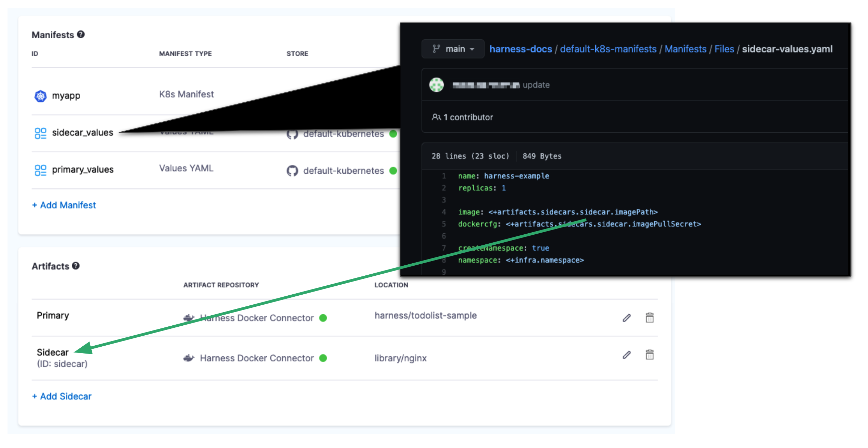This screenshot has height=448, width=868.
Task: Delete the Primary artifact using trash icon
Action: [x=649, y=317]
